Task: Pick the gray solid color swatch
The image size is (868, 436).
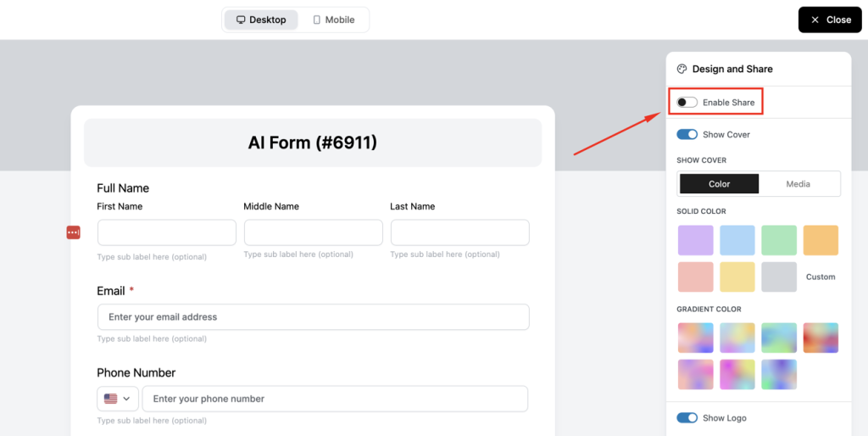Action: (x=779, y=277)
